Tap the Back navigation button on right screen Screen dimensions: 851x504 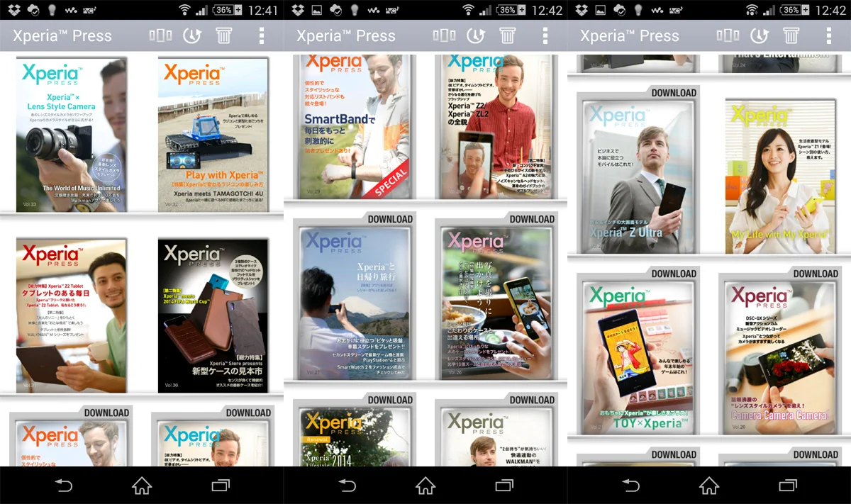631,486
